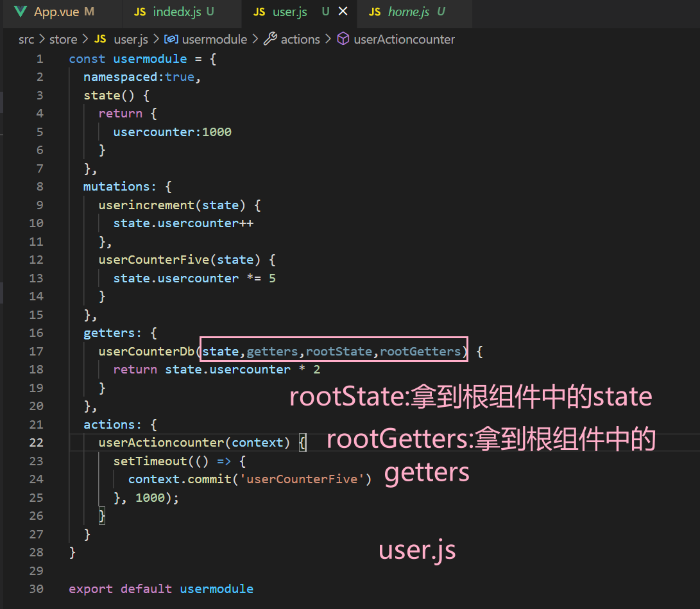Screen dimensions: 700x609
Task: Open the userActioncounter breadcrumb symbol
Action: pyautogui.click(x=404, y=39)
